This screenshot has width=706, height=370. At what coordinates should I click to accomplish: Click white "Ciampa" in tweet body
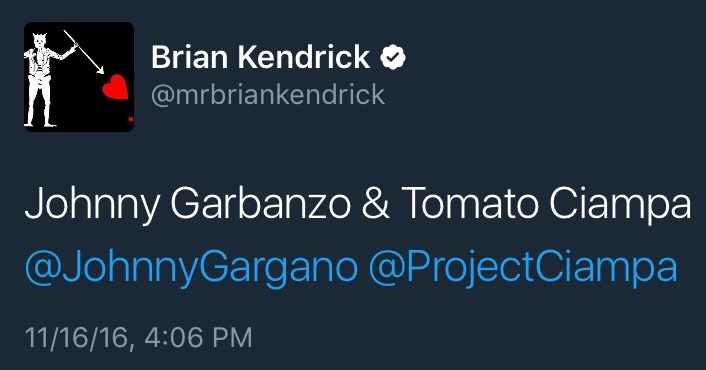[620, 205]
